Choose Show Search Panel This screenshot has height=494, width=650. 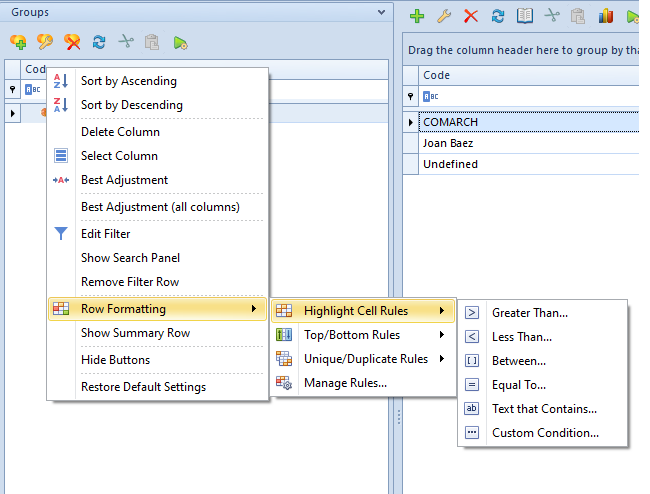coord(158,258)
